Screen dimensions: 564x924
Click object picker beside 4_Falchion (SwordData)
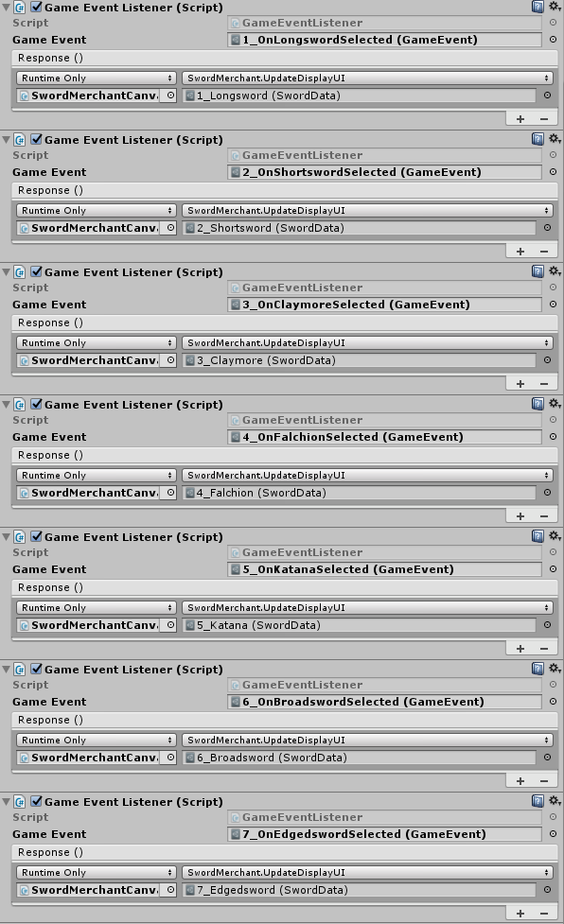click(548, 492)
